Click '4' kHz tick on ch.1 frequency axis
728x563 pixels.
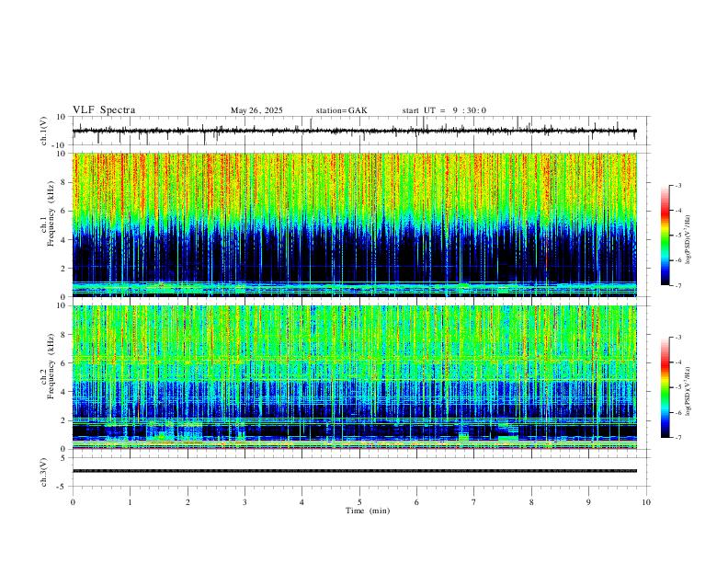(64, 240)
